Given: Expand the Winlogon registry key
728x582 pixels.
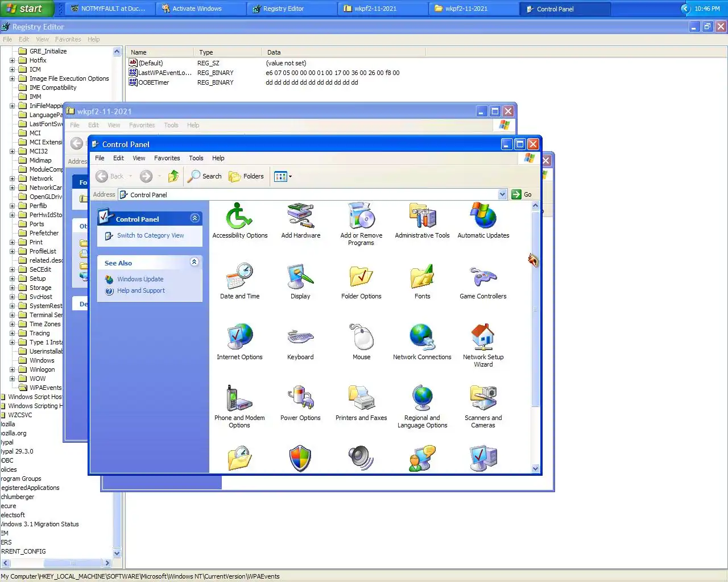Looking at the screenshot, I should tap(12, 369).
